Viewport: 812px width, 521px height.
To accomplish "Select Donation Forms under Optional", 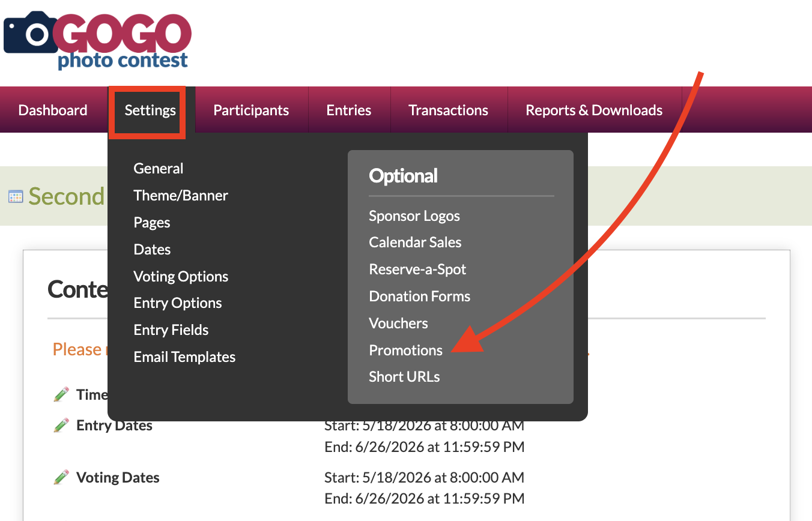I will [419, 297].
